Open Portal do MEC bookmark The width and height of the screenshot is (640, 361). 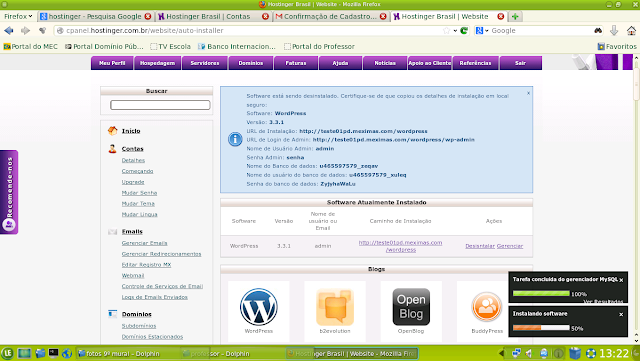31,47
